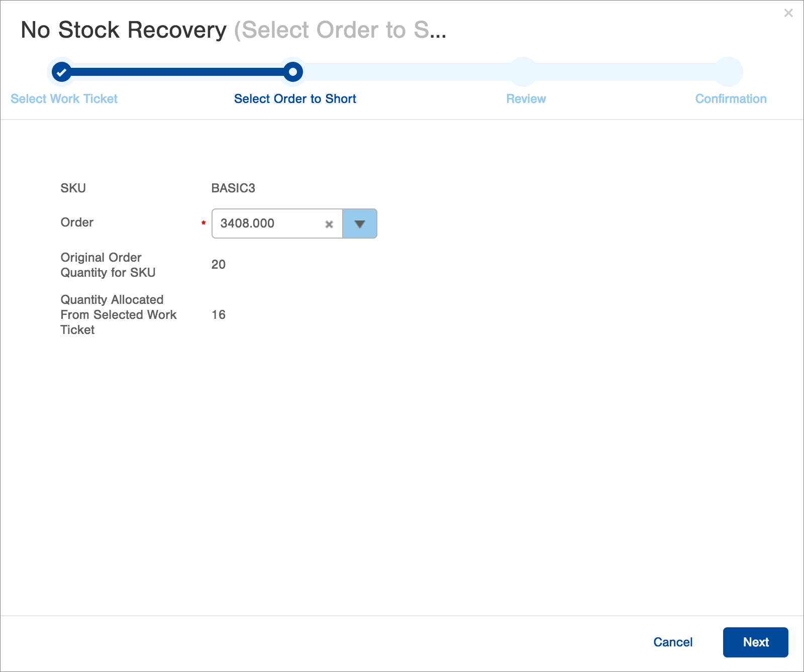The width and height of the screenshot is (804, 672).
Task: Jump to the Confirmation step
Action: point(731,99)
